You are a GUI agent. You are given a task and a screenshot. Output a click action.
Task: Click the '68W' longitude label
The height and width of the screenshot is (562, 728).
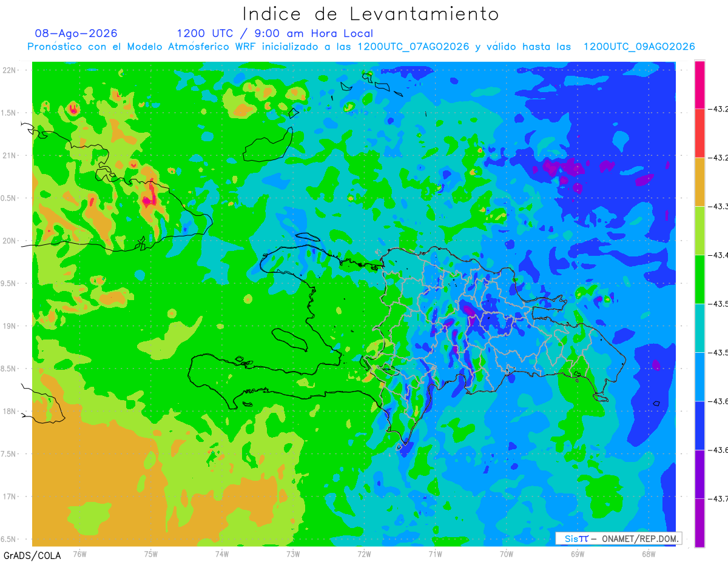648,554
